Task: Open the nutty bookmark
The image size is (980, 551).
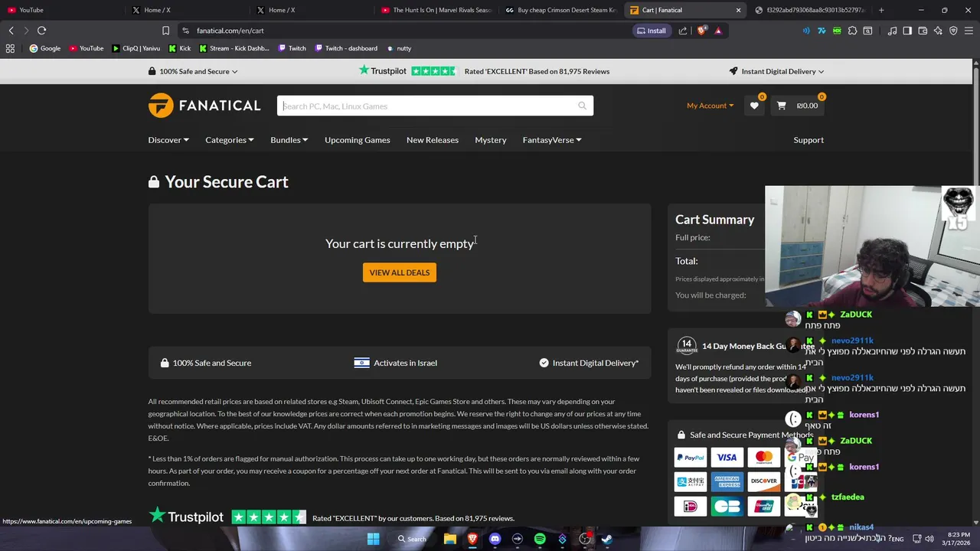Action: [x=399, y=48]
